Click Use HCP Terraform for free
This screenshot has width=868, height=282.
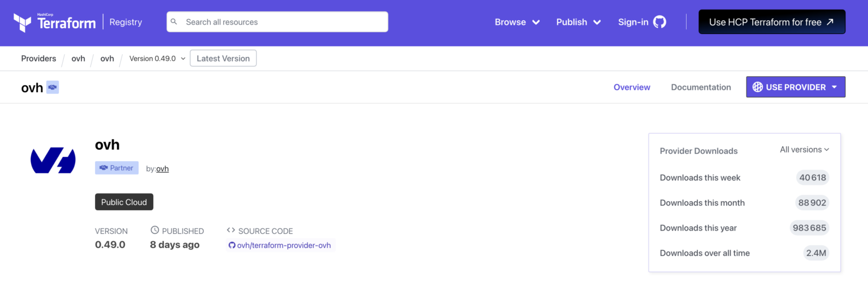[x=771, y=22]
